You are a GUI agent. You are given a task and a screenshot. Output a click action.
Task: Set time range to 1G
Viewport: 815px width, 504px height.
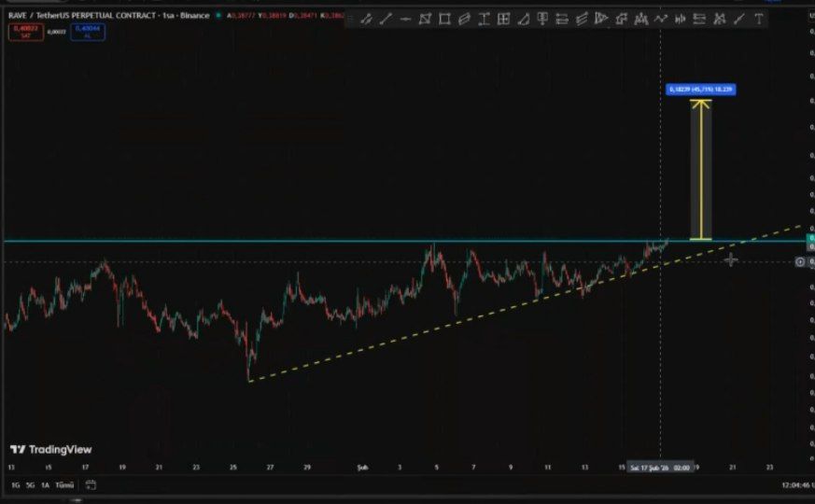click(16, 484)
